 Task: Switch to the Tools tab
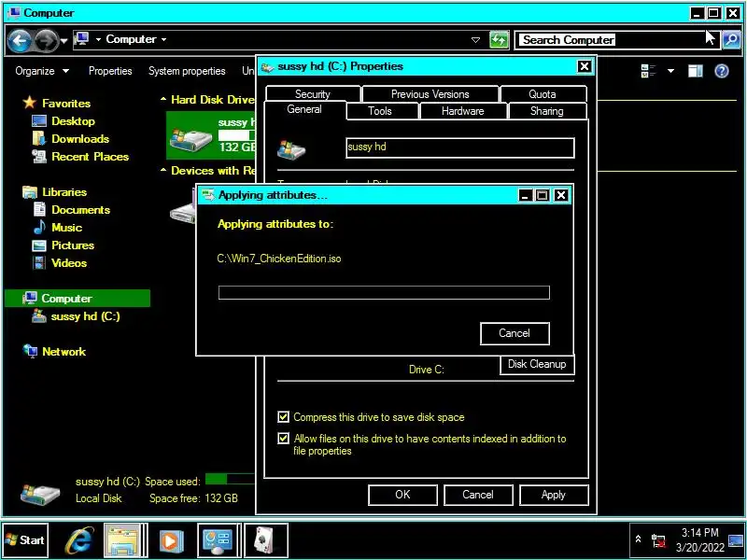pos(380,111)
